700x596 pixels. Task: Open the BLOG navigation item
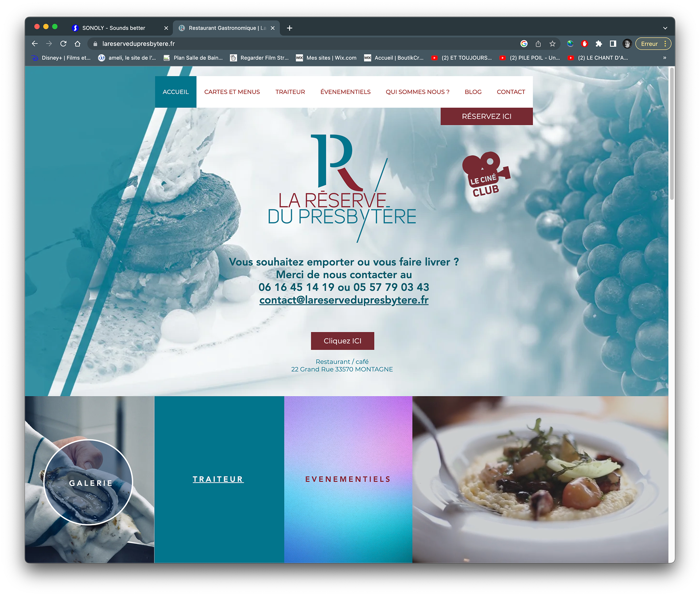[473, 92]
